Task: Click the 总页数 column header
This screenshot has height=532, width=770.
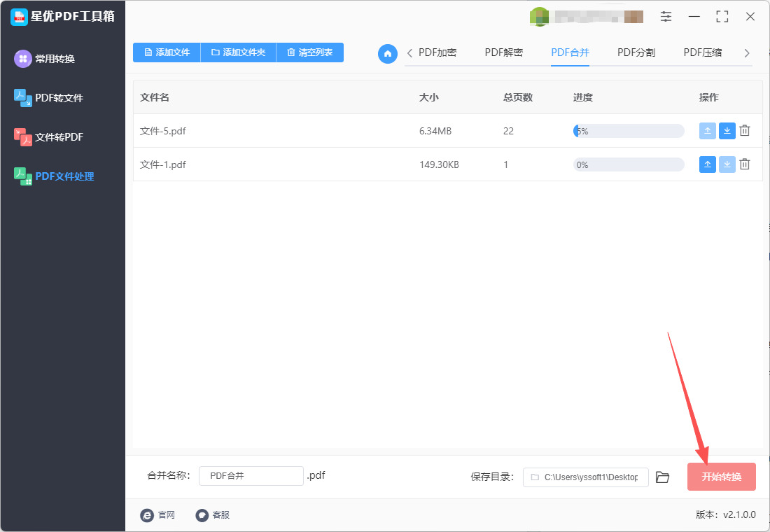Action: (518, 97)
